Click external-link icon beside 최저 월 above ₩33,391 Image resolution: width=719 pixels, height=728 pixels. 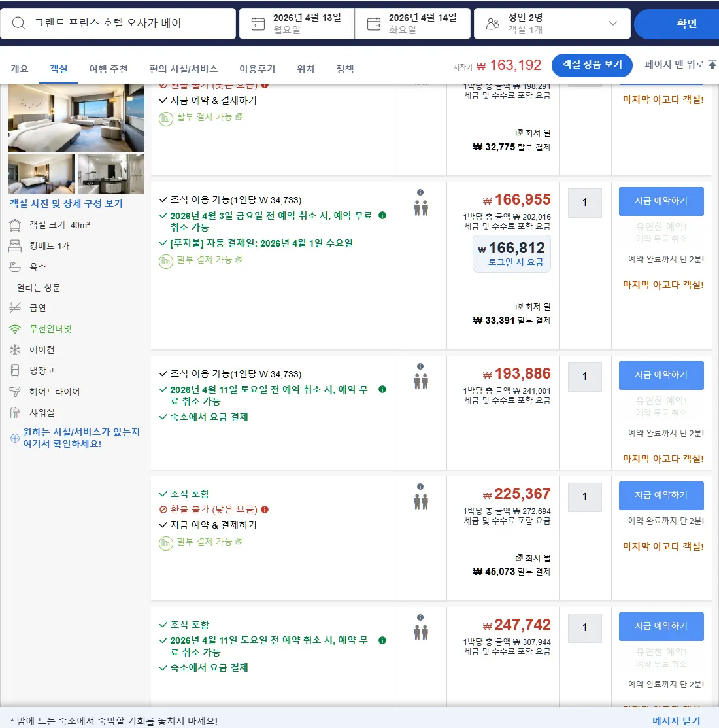(519, 306)
